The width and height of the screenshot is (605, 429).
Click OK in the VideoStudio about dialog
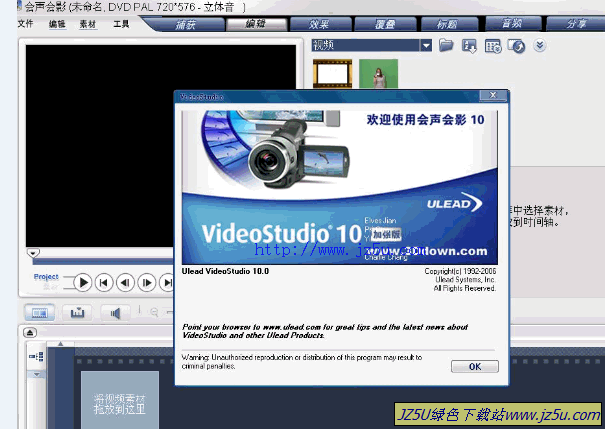(x=475, y=366)
